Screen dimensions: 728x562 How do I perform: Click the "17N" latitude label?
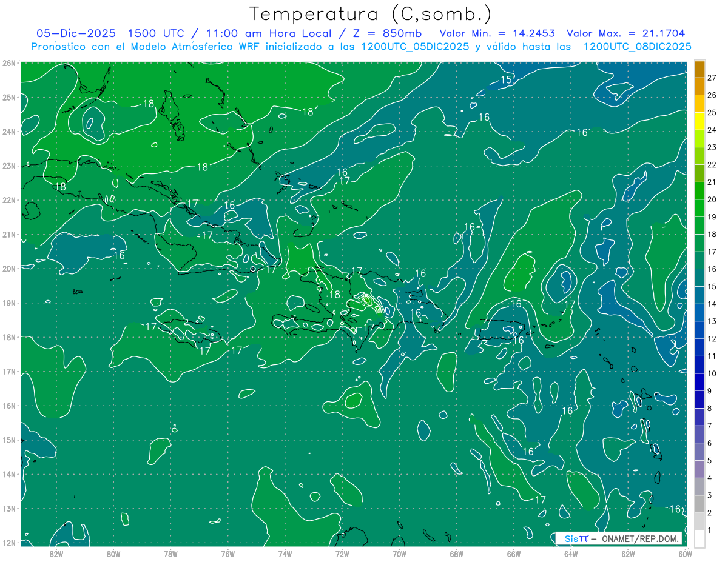coord(9,372)
